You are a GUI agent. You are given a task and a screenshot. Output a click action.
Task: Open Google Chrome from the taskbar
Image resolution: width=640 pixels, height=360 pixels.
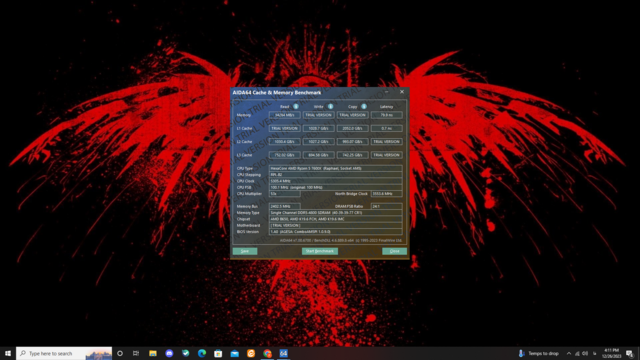[267, 353]
